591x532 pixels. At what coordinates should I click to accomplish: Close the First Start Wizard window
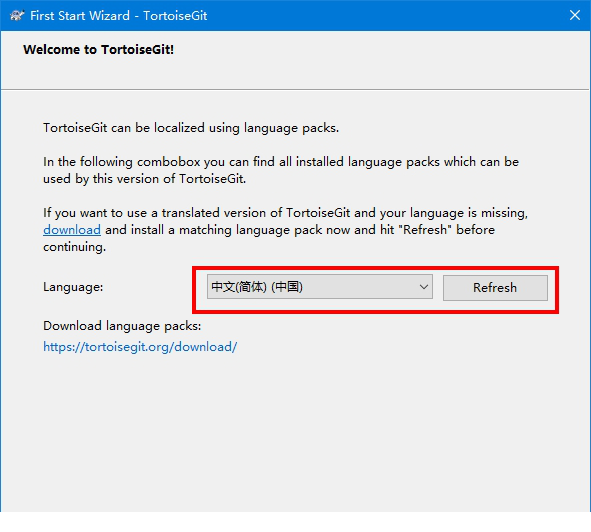[x=574, y=15]
